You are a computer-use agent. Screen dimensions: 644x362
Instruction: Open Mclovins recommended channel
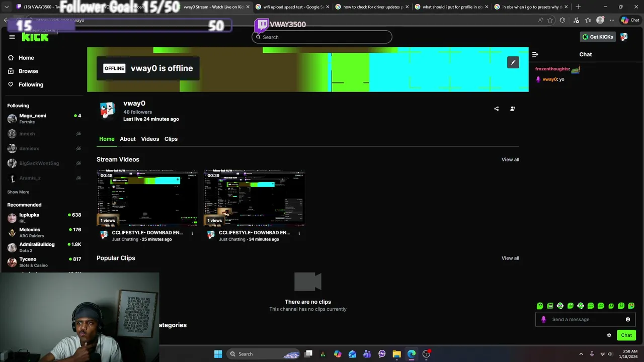pyautogui.click(x=44, y=232)
